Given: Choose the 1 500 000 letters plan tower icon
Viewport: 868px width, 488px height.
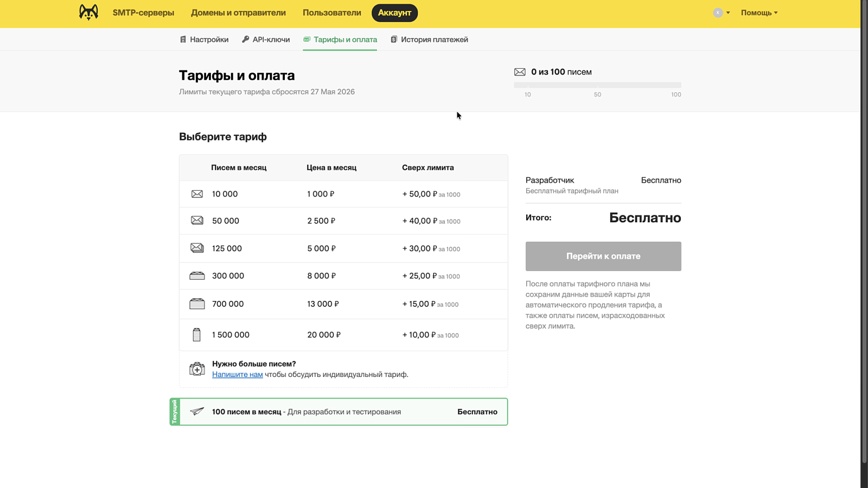Looking at the screenshot, I should pos(196,335).
